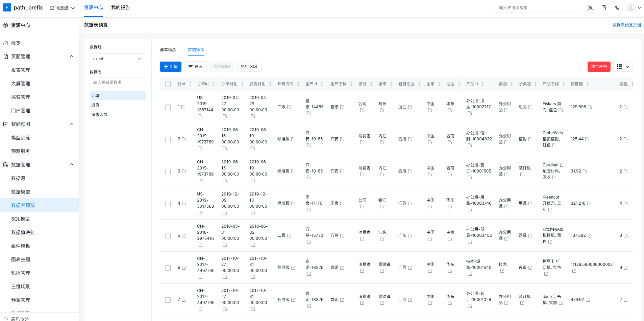Click the path_prefix logo icon
644x321 pixels.
pyautogui.click(x=7, y=7)
